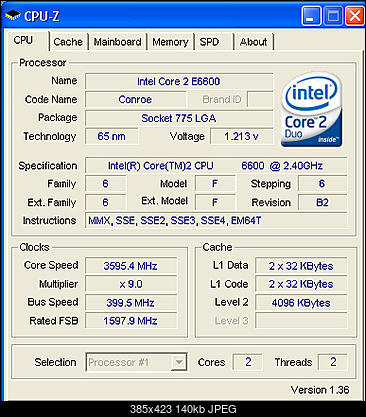Click the empty Level 3 field
The width and height of the screenshot is (366, 417).
(301, 321)
